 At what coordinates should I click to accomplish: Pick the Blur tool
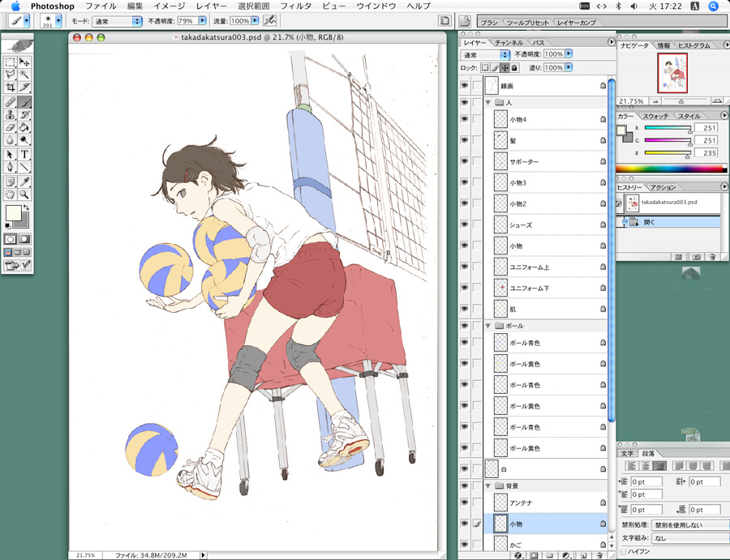11,139
